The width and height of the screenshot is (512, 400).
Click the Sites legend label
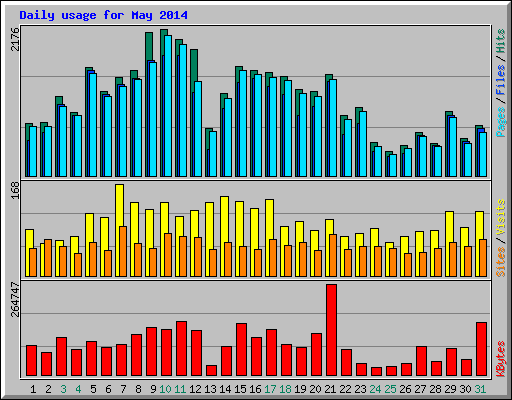pos(501,262)
